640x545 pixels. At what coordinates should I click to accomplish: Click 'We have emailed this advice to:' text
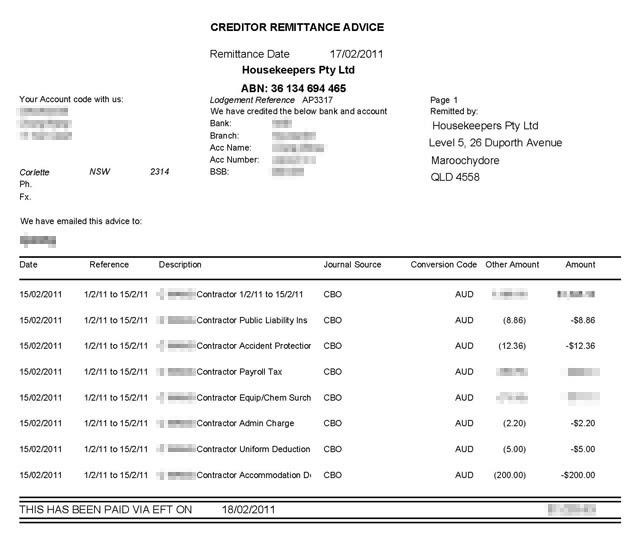(x=81, y=221)
